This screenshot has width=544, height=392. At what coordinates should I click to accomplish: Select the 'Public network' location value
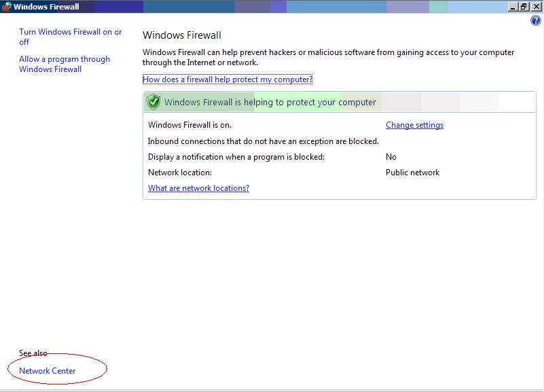pos(412,173)
